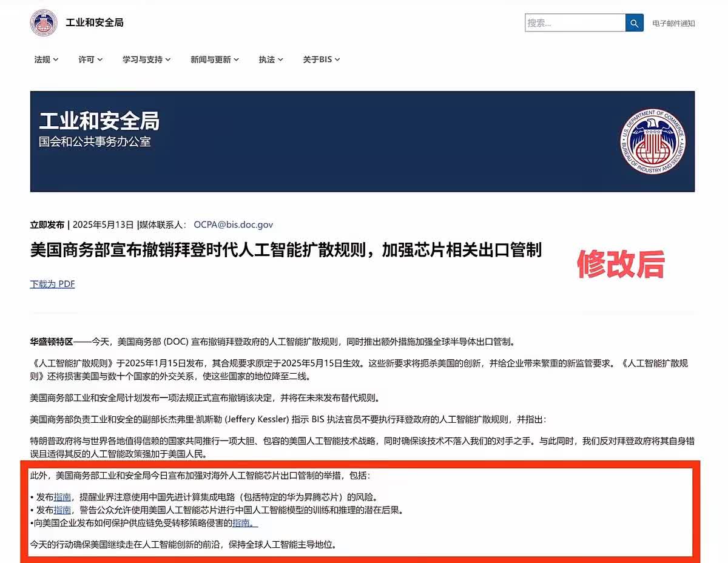Open the 指南 link about supply chain protection
The height and width of the screenshot is (563, 728).
click(245, 522)
